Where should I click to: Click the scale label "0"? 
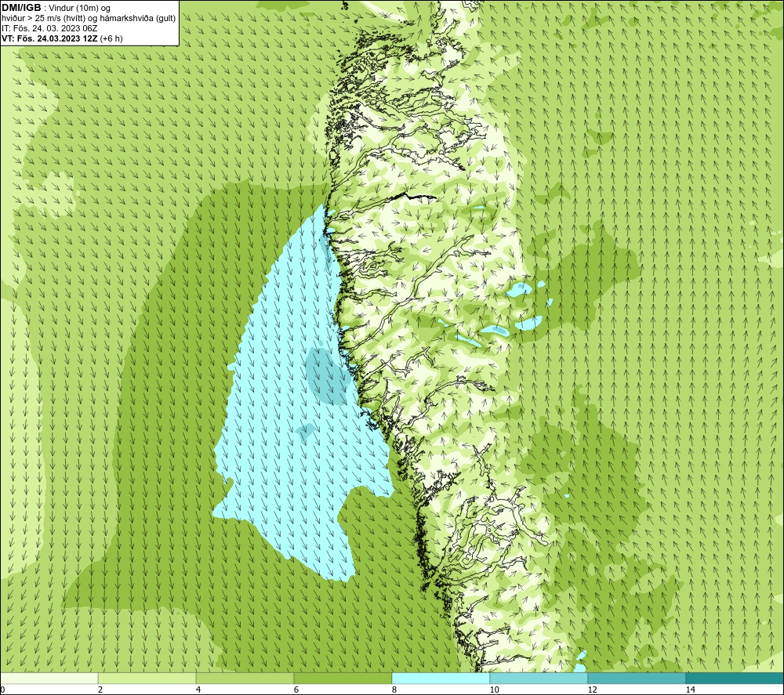click(x=2, y=690)
